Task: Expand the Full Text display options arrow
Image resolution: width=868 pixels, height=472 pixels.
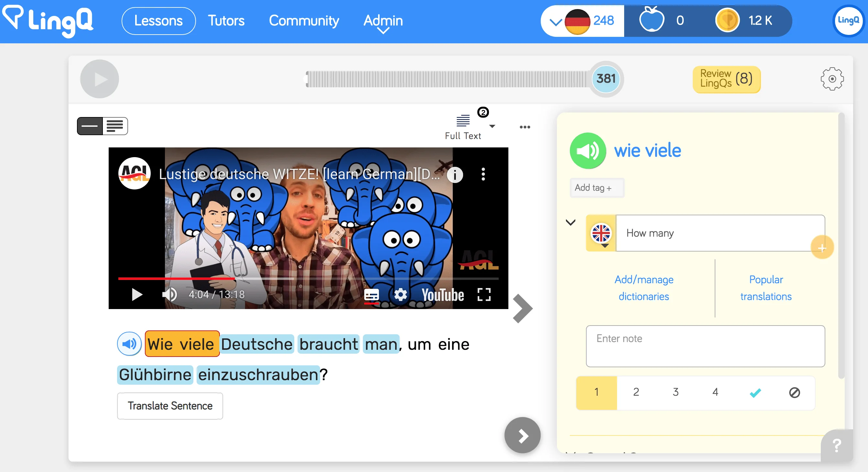Action: tap(492, 126)
